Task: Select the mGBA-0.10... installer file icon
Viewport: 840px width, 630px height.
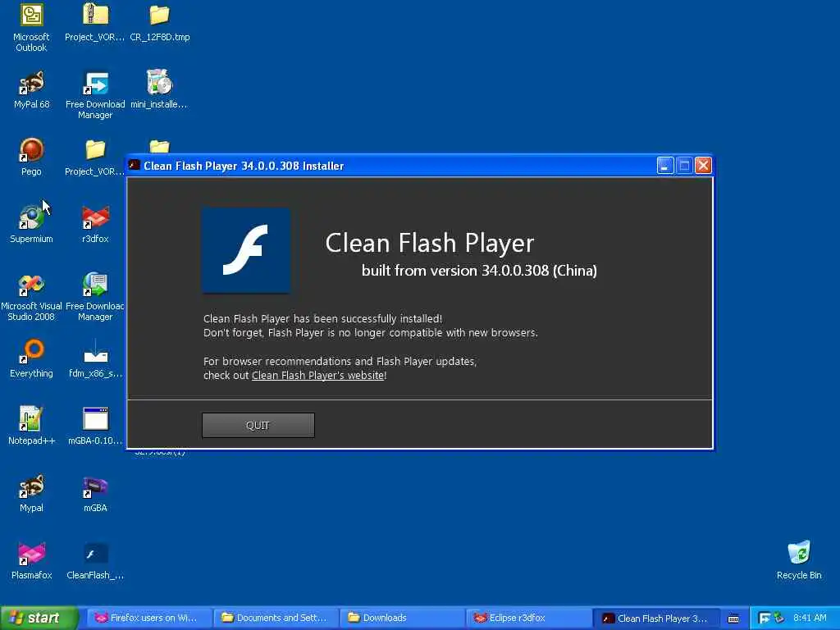Action: [x=95, y=419]
